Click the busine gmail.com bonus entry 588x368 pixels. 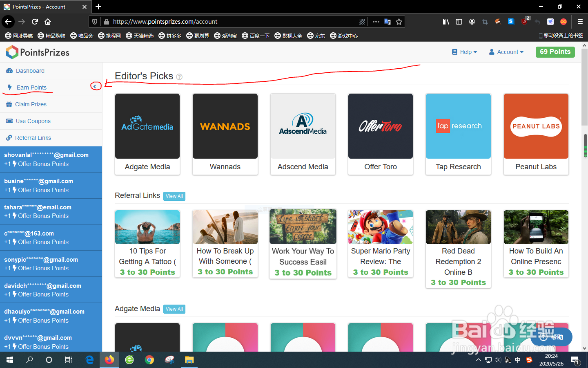pyautogui.click(x=51, y=186)
